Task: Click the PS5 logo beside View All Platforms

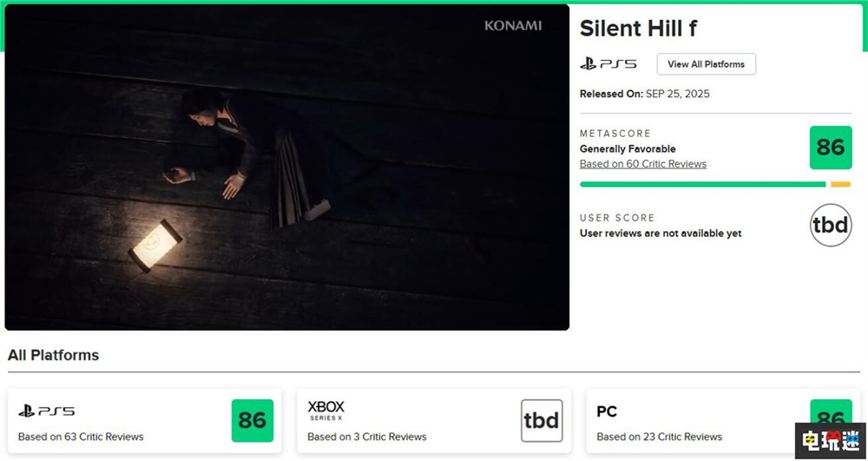Action: (x=608, y=64)
